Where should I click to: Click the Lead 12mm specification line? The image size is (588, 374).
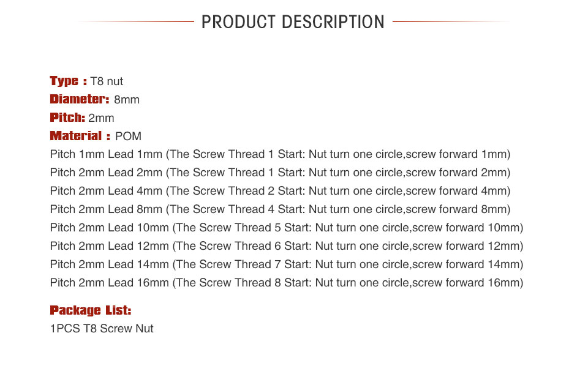coord(287,246)
